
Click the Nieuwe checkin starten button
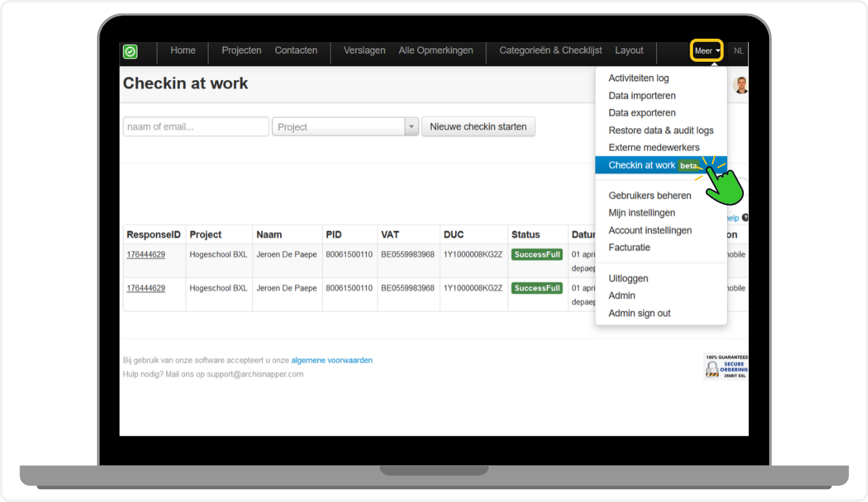pos(478,127)
